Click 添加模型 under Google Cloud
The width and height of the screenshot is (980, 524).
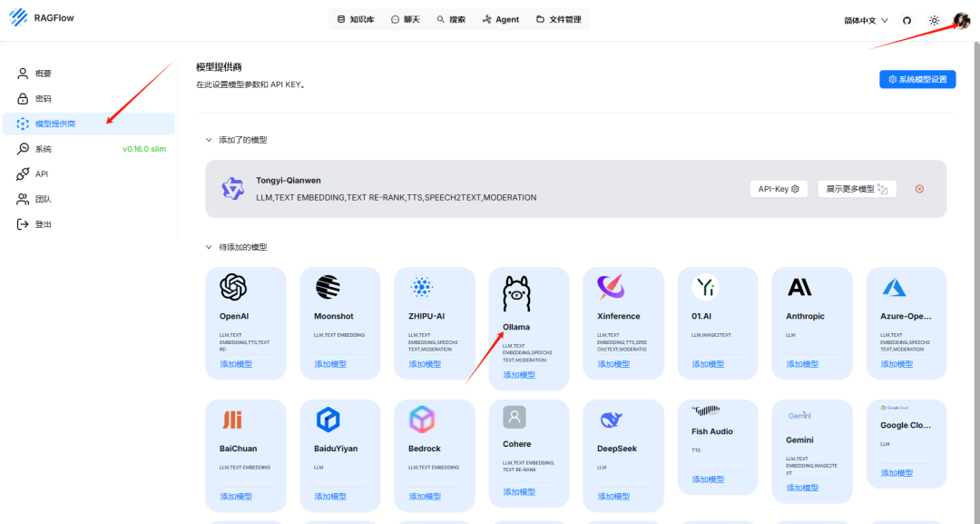coord(897,473)
